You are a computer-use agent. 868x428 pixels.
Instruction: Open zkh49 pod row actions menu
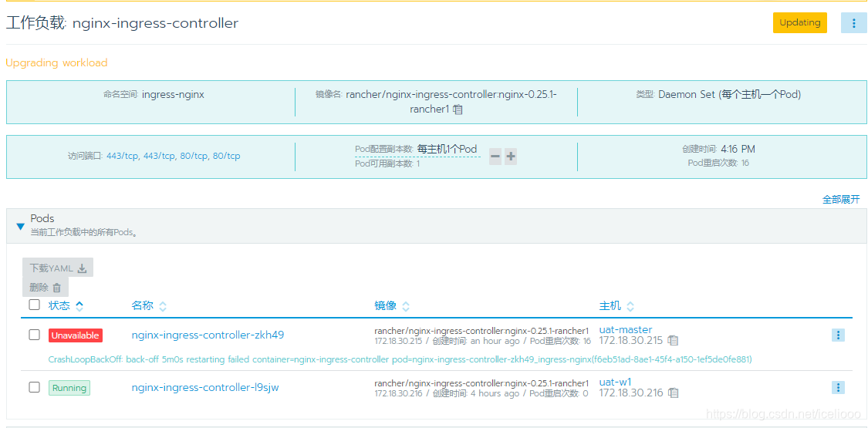pos(838,335)
